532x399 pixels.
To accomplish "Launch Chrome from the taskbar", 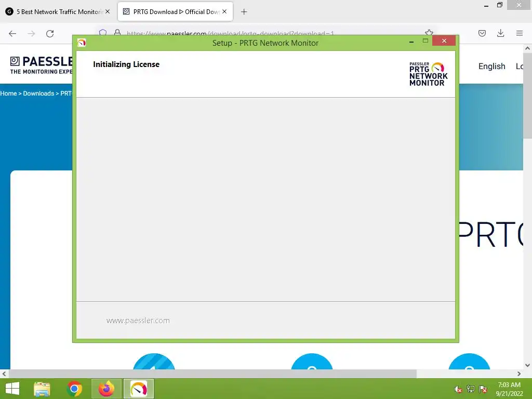I will tap(74, 389).
